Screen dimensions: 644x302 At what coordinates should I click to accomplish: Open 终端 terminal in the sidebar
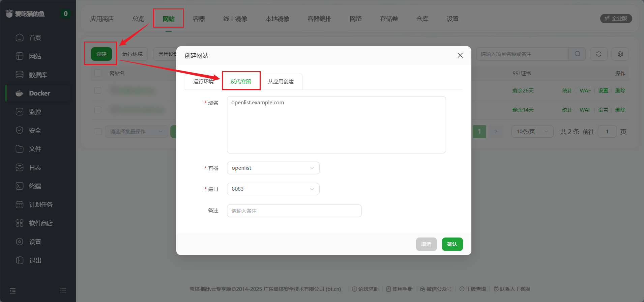pos(35,186)
